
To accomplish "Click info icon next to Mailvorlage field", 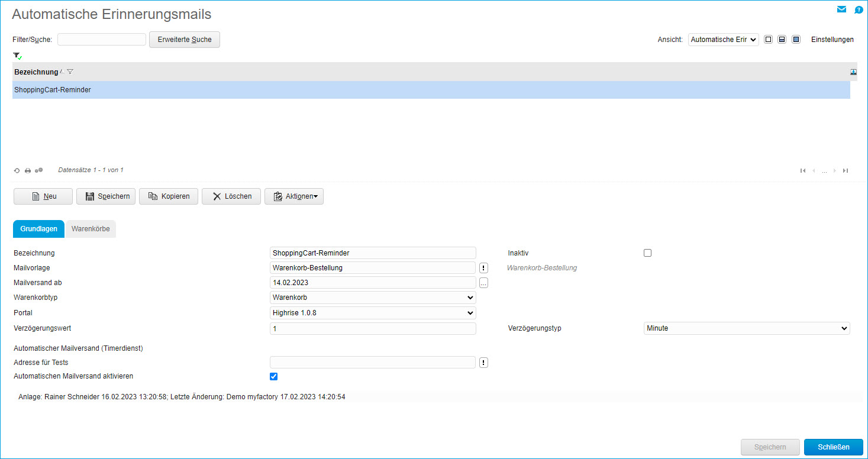I will click(483, 268).
